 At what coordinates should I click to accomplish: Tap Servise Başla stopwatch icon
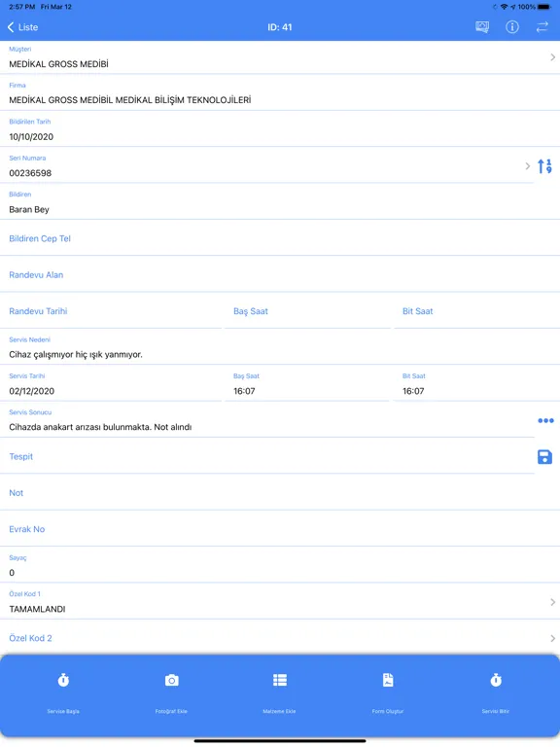click(63, 680)
